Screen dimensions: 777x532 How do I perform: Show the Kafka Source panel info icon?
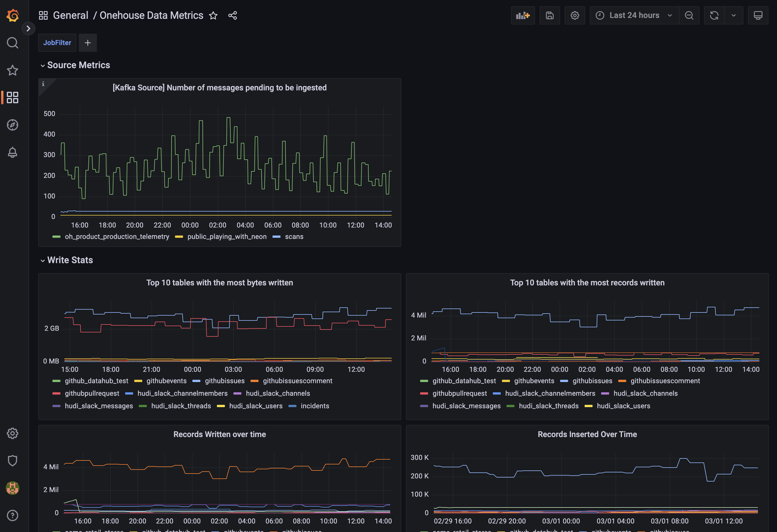click(43, 84)
